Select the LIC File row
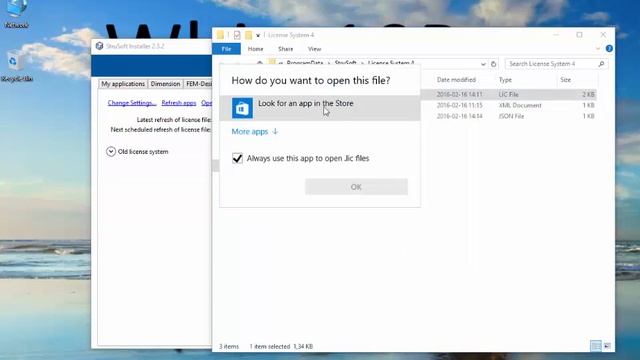640x360 pixels. click(508, 94)
